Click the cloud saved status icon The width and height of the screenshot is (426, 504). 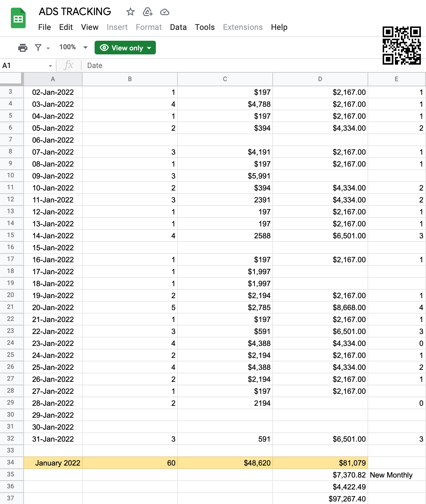point(165,12)
